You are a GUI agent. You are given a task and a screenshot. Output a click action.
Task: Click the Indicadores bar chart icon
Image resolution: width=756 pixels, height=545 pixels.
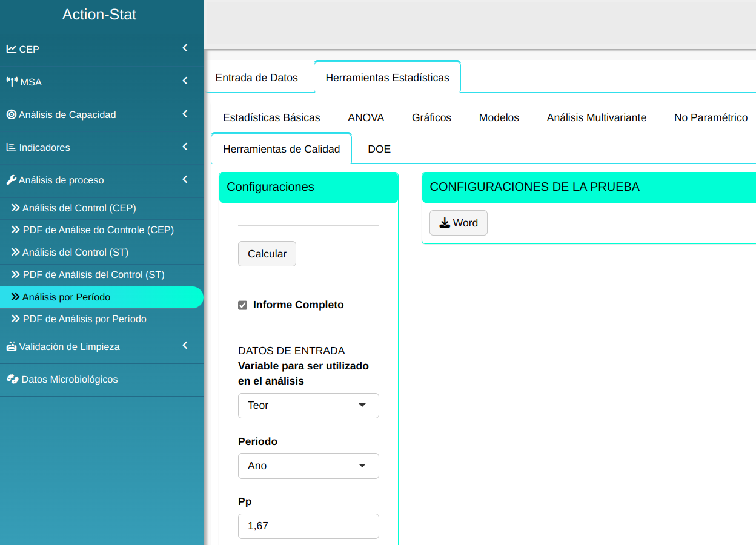click(x=12, y=147)
